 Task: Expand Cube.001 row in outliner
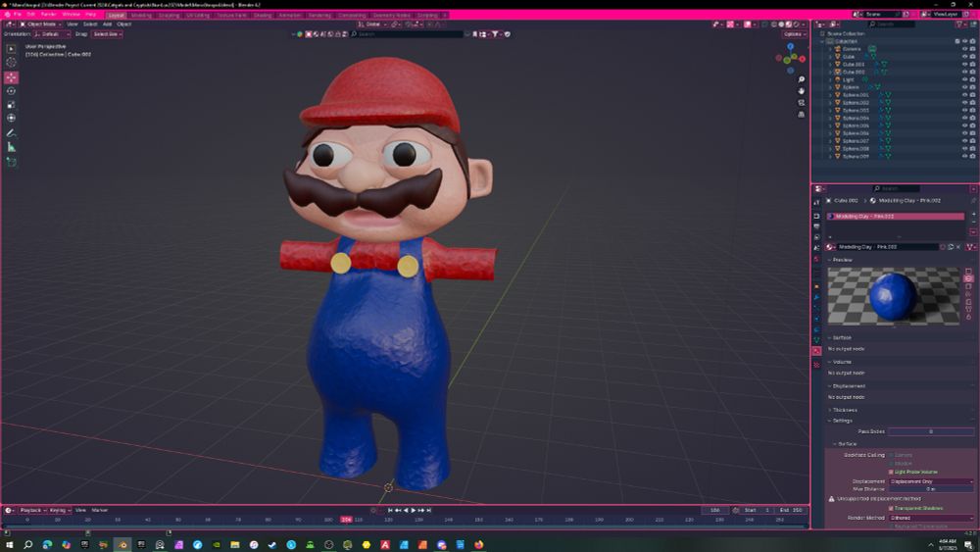click(831, 65)
